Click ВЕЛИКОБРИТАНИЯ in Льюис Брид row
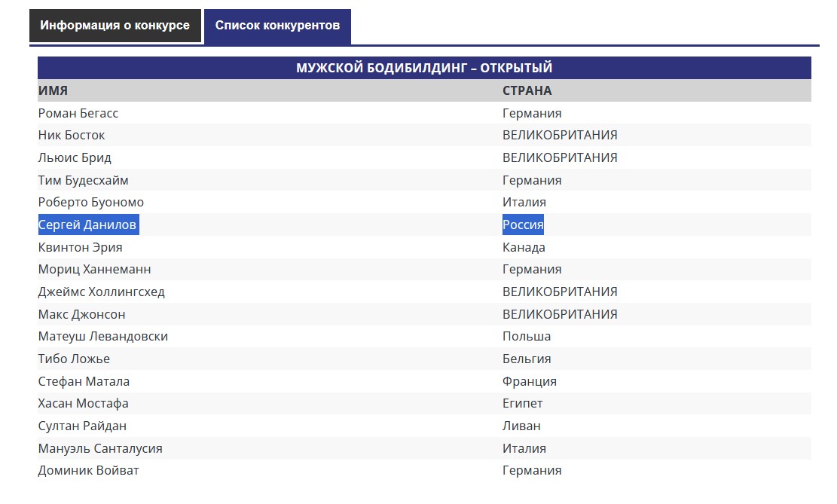 (560, 157)
